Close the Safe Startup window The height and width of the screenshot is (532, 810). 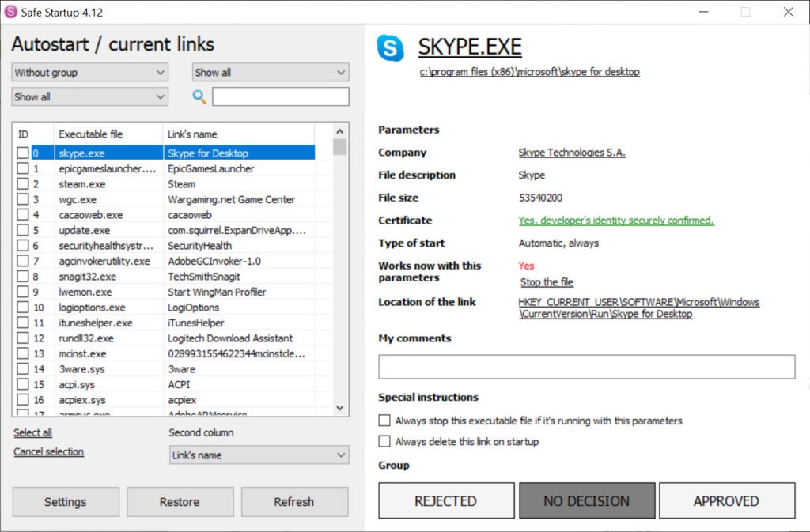pos(788,12)
